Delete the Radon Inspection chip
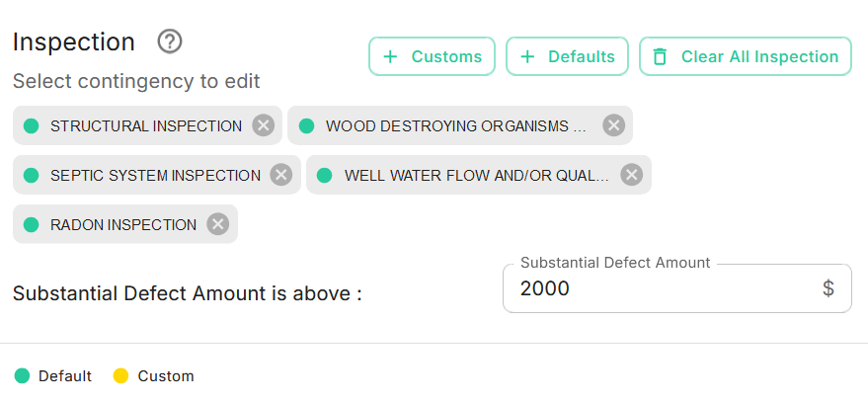Screen dimensions: 868x402 (217, 224)
